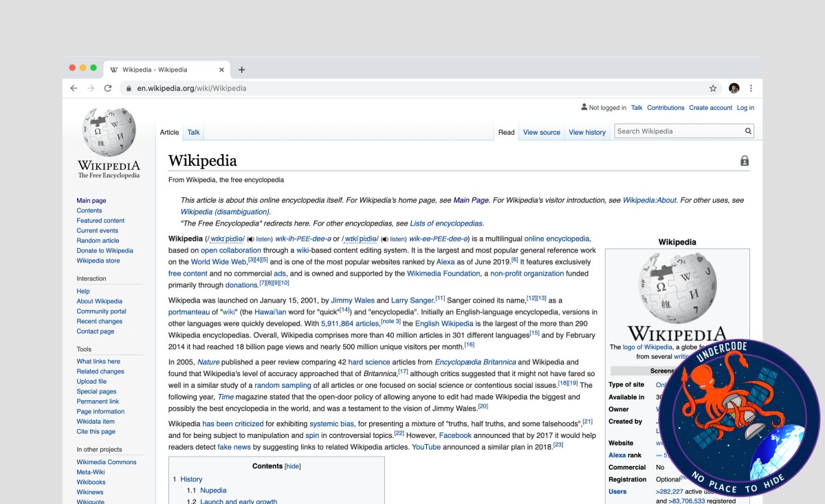Open the Wikidata item link
Screen dimensions: 825x504
(x=96, y=421)
